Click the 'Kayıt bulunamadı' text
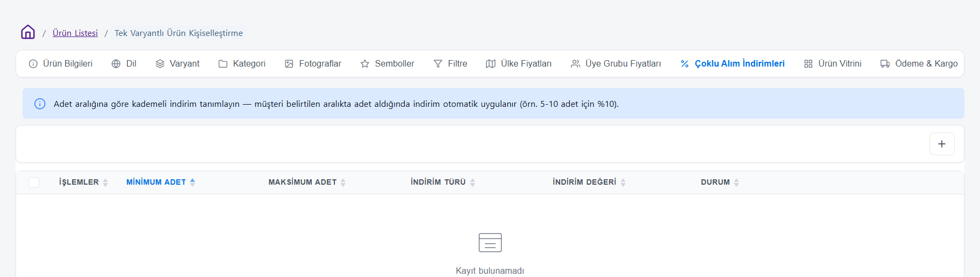Screen dimensions: 980x277 pyautogui.click(x=490, y=271)
